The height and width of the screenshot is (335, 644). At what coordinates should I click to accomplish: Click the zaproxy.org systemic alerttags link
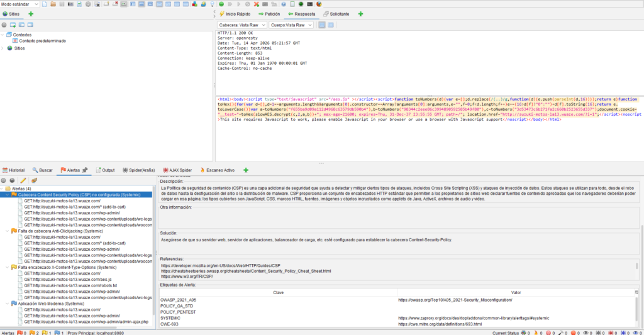coord(474,318)
